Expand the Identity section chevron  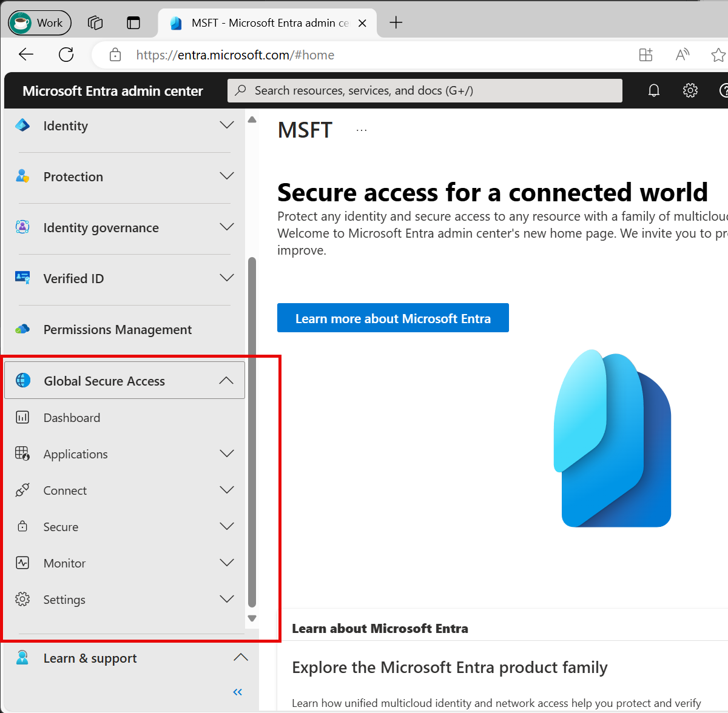(227, 126)
